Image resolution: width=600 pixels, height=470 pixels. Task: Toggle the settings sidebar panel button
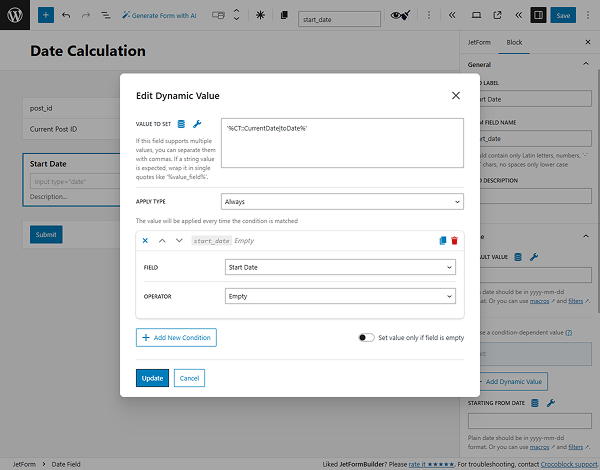tap(538, 15)
